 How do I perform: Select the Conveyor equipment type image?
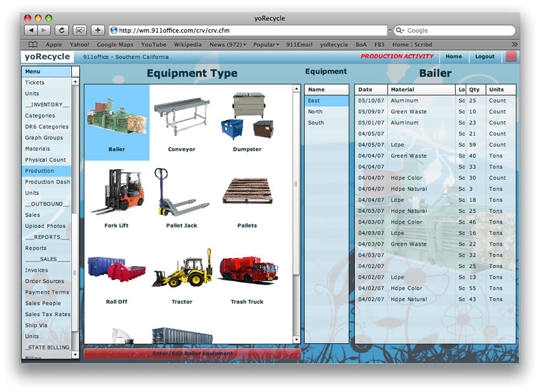(182, 116)
